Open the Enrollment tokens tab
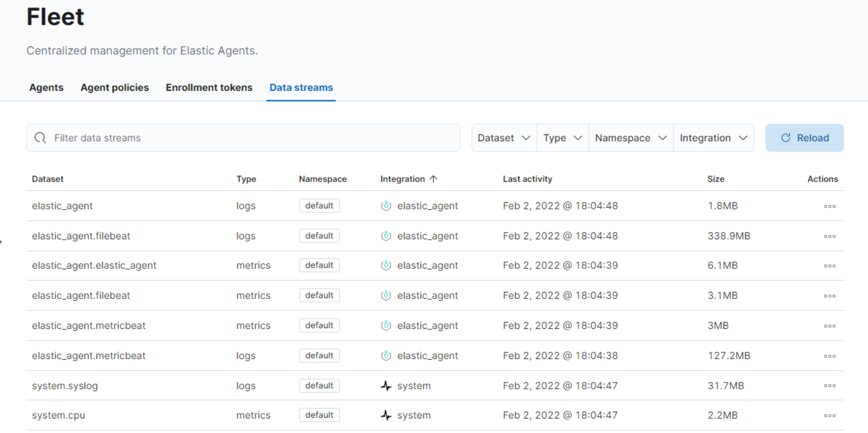The height and width of the screenshot is (433, 868). coord(209,87)
